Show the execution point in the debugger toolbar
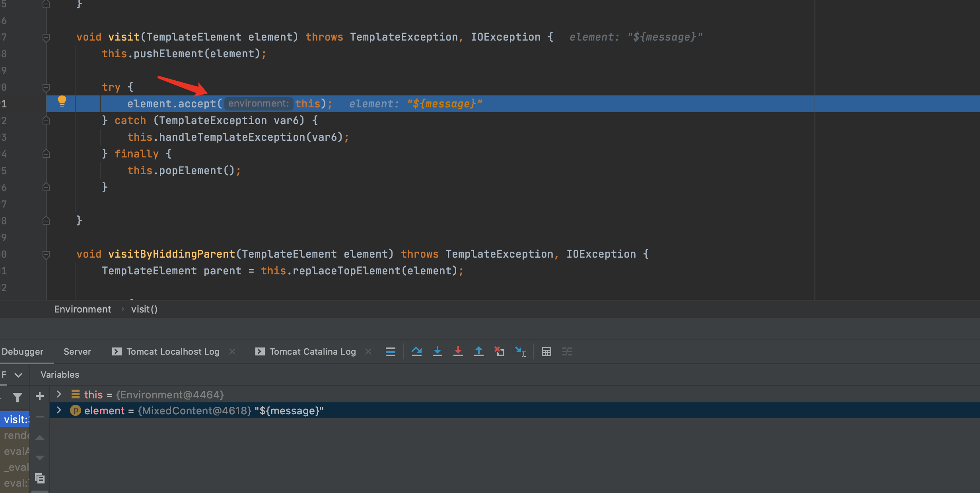 coord(390,351)
